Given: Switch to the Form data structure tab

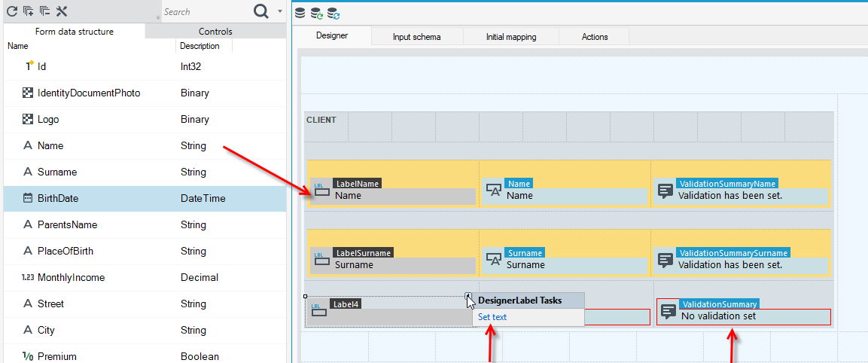Looking at the screenshot, I should click(75, 32).
